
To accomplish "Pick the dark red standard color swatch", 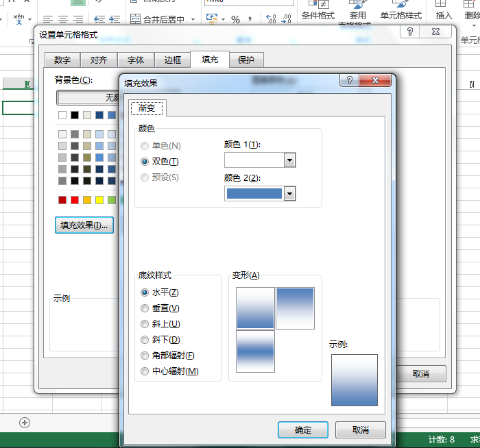I will [x=62, y=200].
